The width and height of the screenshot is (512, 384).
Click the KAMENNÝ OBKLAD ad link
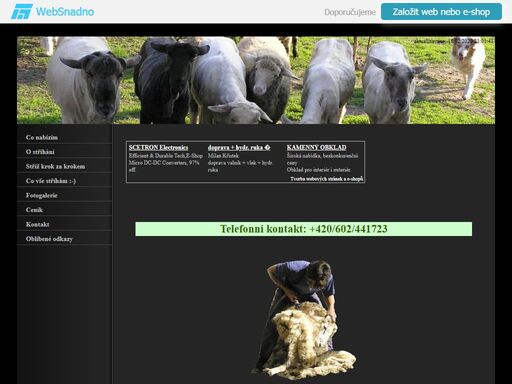pyautogui.click(x=316, y=147)
